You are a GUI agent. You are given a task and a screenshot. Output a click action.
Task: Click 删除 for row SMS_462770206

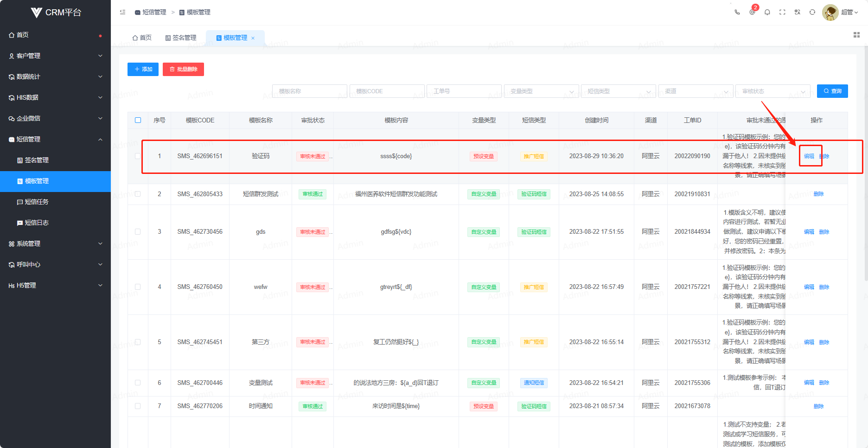point(819,406)
